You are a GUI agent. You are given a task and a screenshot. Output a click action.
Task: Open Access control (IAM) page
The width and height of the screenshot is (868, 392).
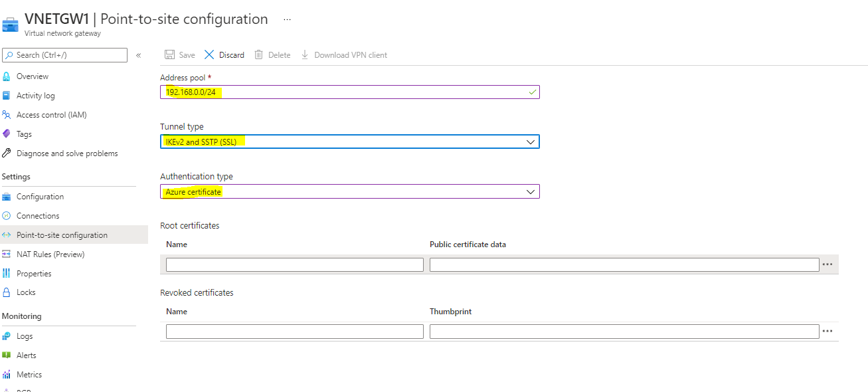pos(51,115)
